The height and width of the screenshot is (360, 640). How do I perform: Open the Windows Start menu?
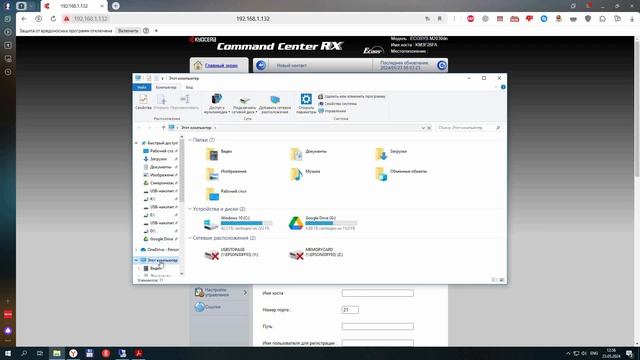[8, 353]
